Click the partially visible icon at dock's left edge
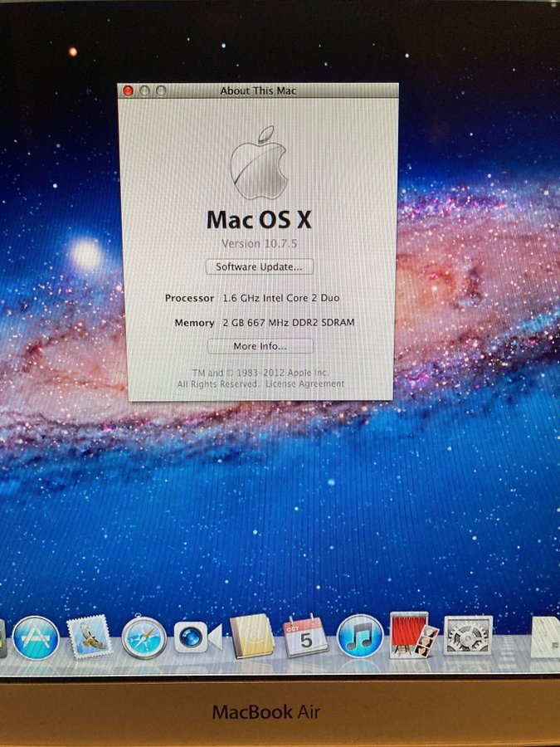 (x=2, y=639)
